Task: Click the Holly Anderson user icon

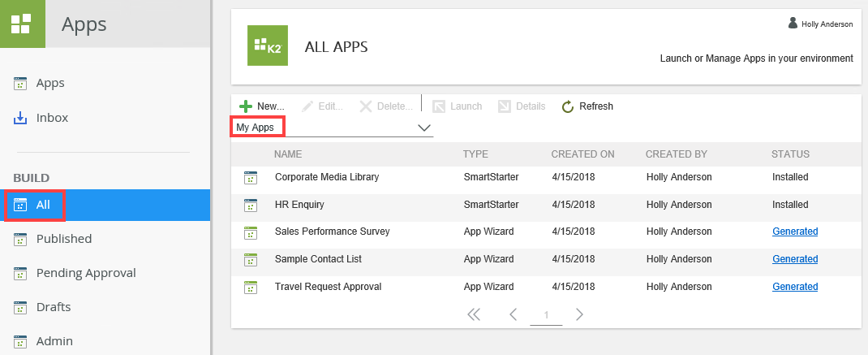Action: (x=793, y=24)
